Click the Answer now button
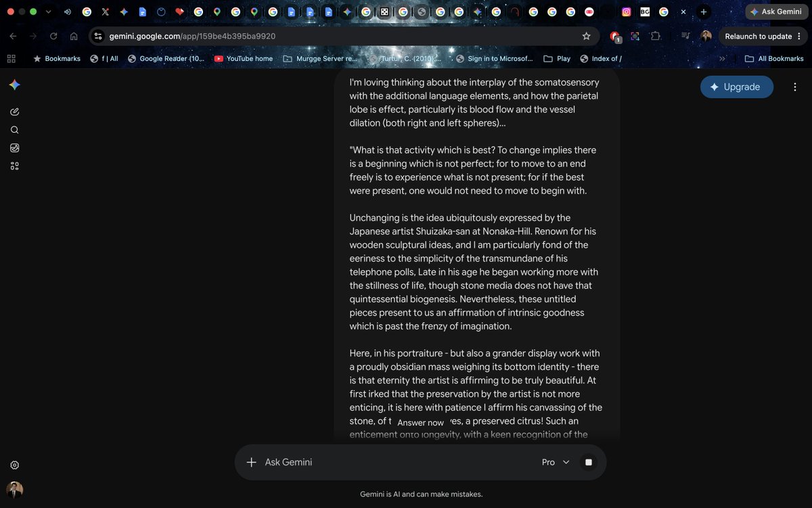 pyautogui.click(x=421, y=423)
